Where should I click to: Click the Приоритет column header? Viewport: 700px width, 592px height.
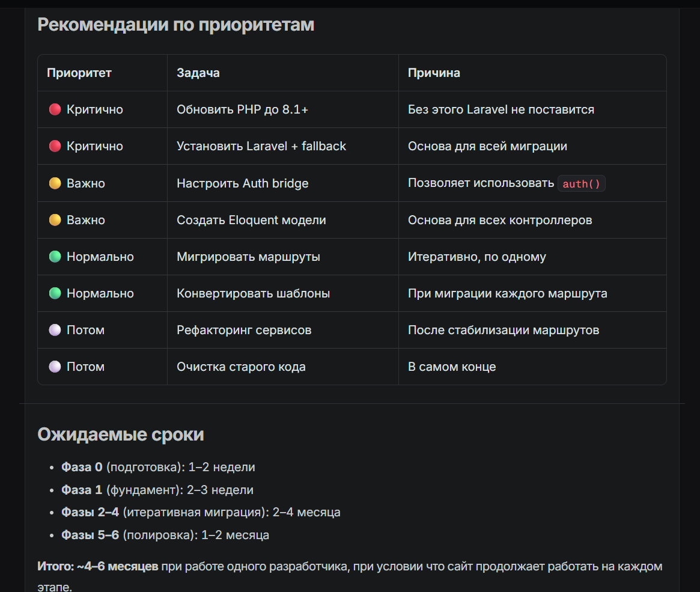[79, 73]
